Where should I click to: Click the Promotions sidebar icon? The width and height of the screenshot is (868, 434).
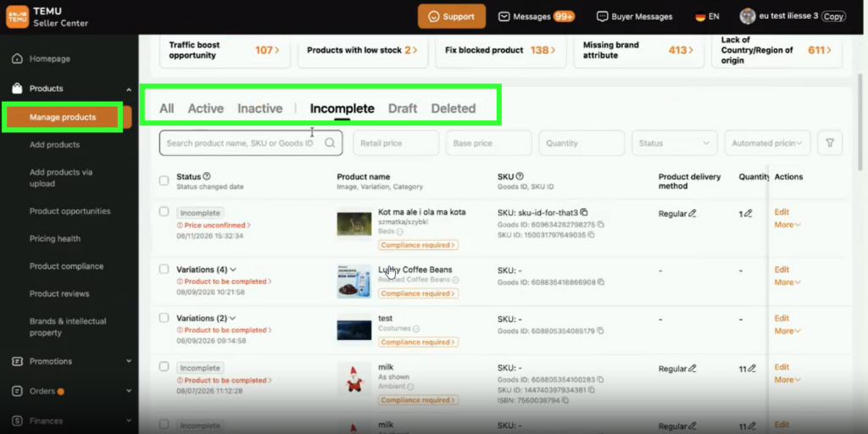tap(17, 361)
